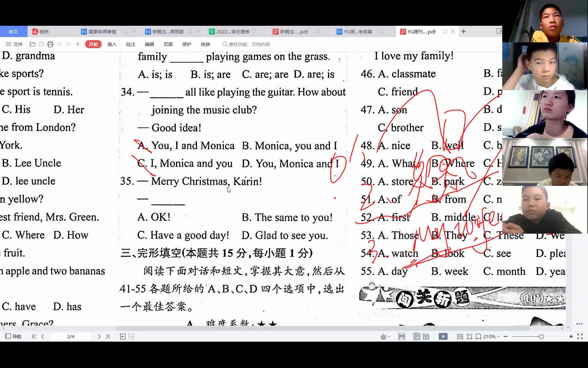
Task: Click the 页面 (Page) toolbar item
Action: click(x=168, y=44)
